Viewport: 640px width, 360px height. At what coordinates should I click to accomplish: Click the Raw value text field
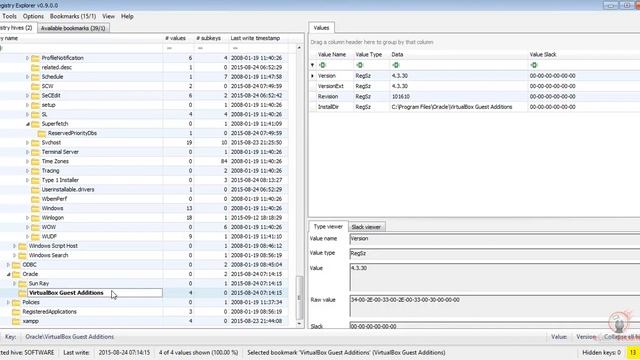tap(495, 306)
